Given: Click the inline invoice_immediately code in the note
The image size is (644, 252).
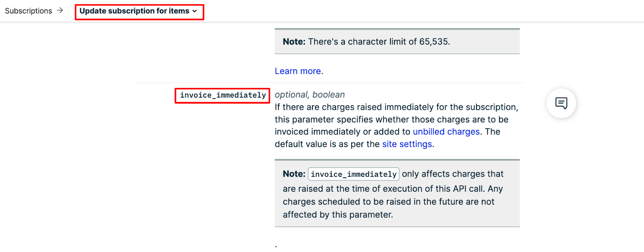Looking at the screenshot, I should pos(353,174).
